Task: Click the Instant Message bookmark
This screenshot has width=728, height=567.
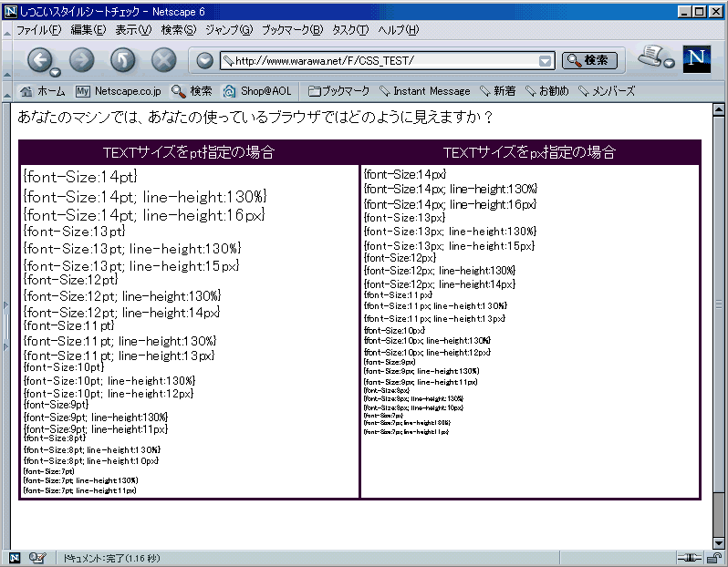Action: pos(424,91)
